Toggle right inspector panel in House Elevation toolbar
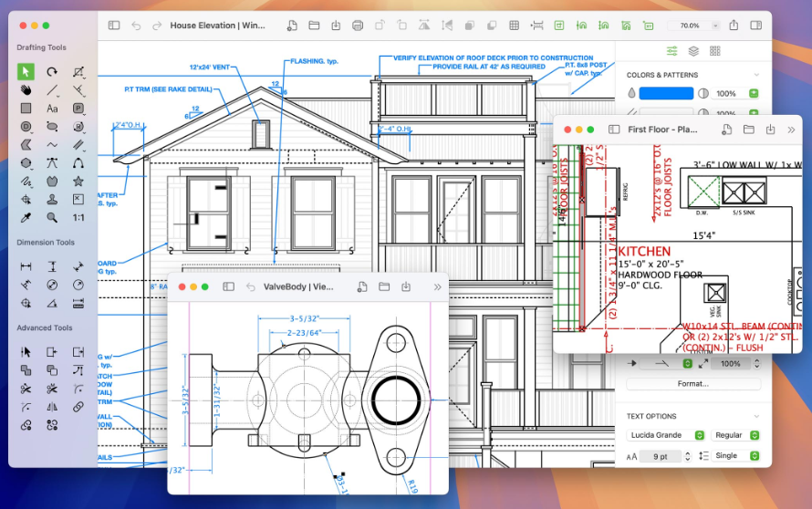The image size is (812, 509). [x=756, y=26]
